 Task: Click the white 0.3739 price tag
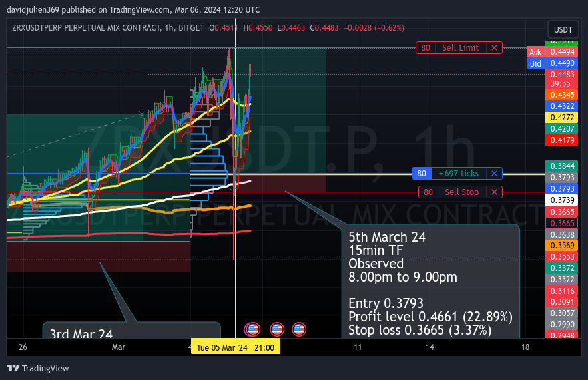[x=562, y=200]
